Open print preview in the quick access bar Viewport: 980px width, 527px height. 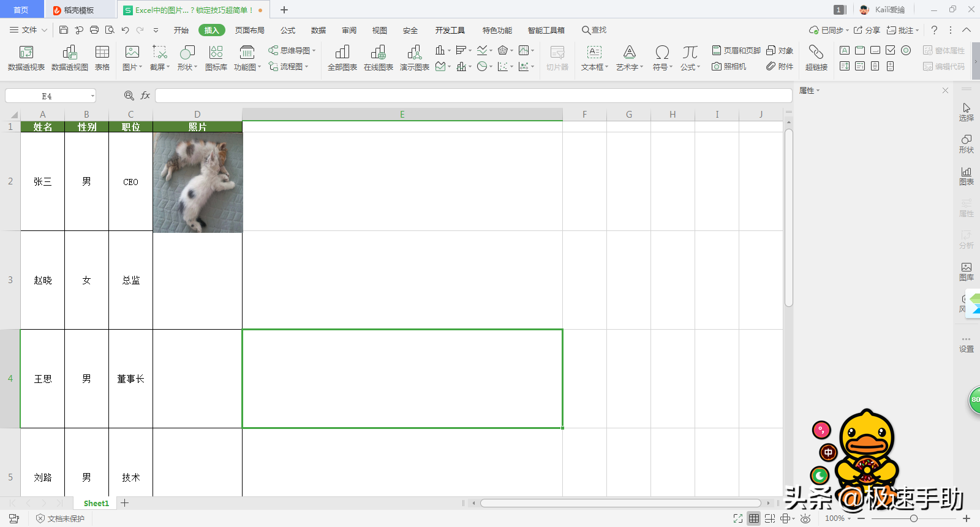click(x=110, y=30)
